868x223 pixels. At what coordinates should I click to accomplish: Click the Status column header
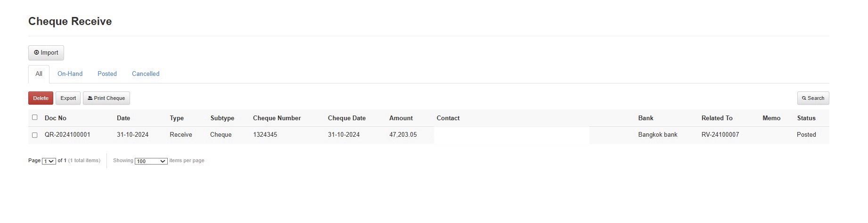(x=806, y=118)
